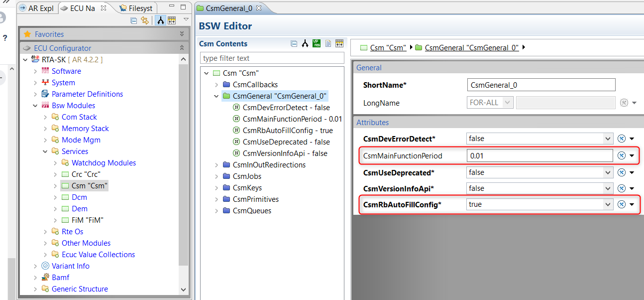Maximize the ECU Navigator panel
This screenshot has width=644, height=300.
(x=183, y=7)
